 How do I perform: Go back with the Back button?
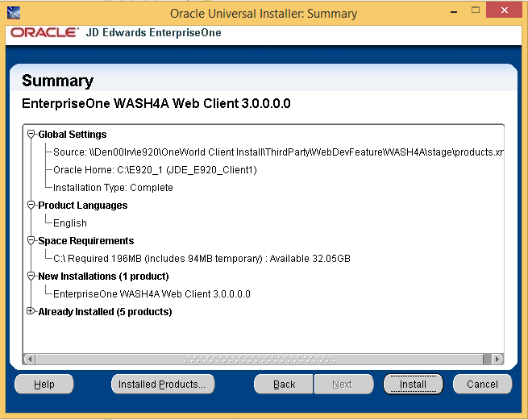284,384
